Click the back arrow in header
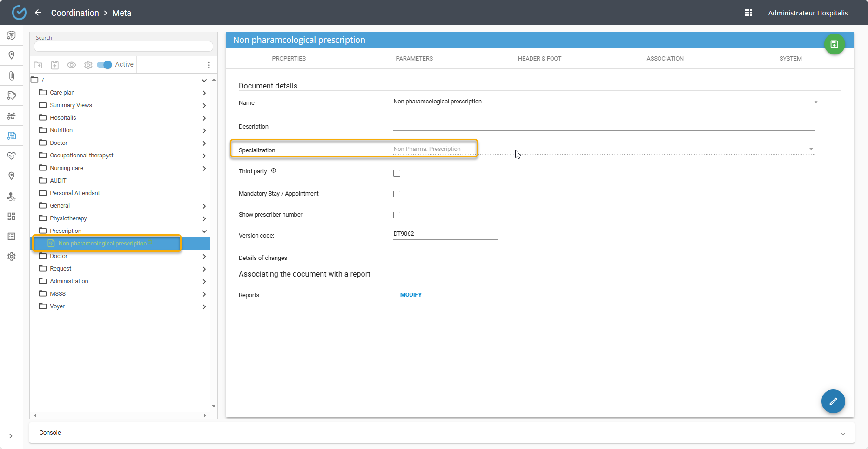The width and height of the screenshot is (868, 449). [x=38, y=13]
